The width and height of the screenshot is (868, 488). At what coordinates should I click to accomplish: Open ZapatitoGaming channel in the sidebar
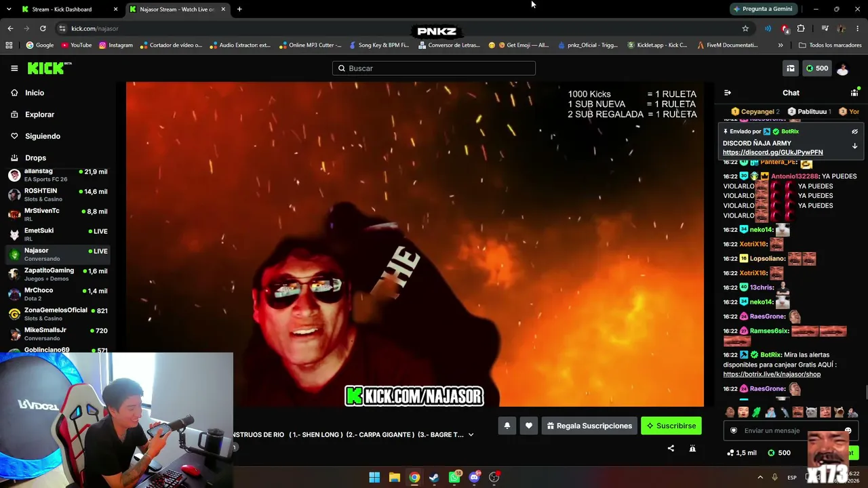pyautogui.click(x=58, y=274)
